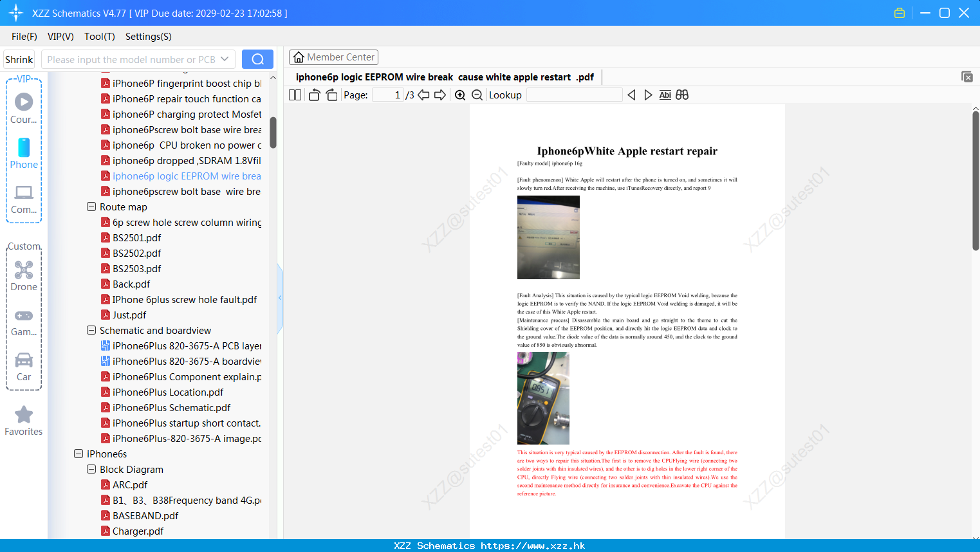Open iPhone6Plus Location.pdf
This screenshot has height=552, width=980.
coord(162,392)
